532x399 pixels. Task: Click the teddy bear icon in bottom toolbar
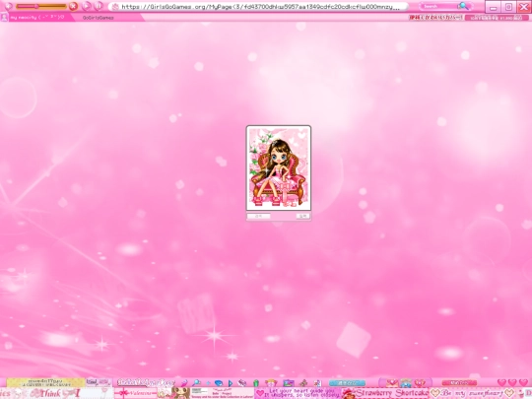click(x=303, y=383)
